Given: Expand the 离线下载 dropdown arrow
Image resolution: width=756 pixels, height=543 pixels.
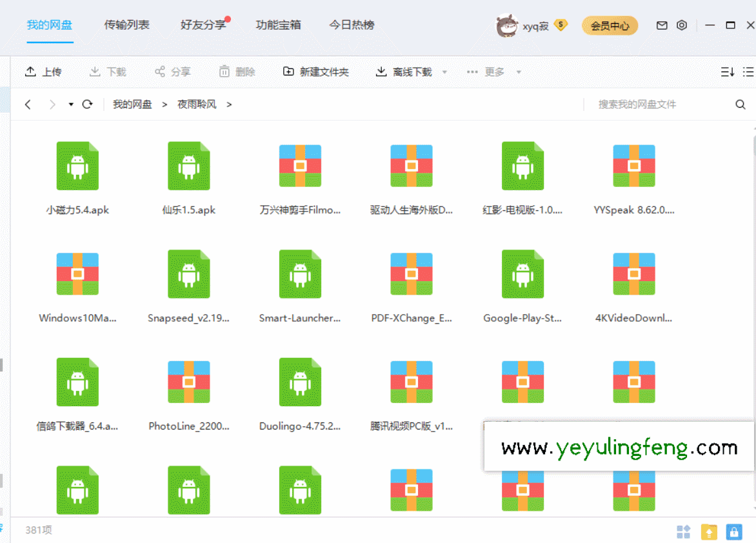Looking at the screenshot, I should tap(444, 72).
